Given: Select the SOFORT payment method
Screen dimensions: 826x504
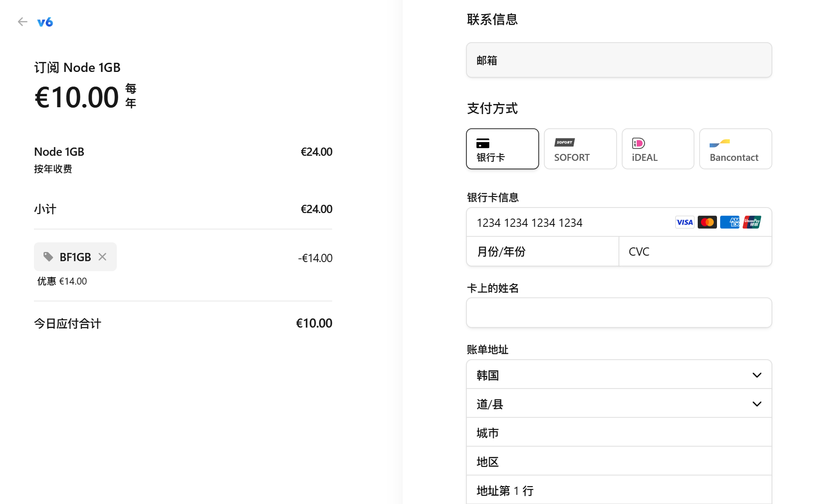Looking at the screenshot, I should (580, 149).
